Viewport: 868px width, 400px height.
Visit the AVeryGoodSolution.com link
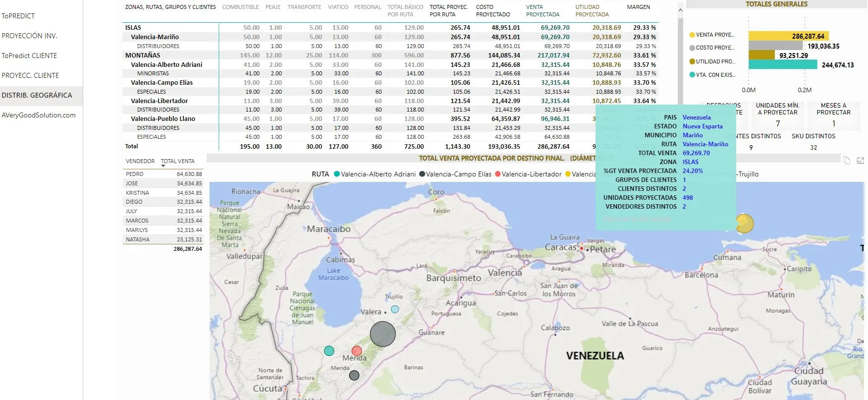[x=39, y=115]
